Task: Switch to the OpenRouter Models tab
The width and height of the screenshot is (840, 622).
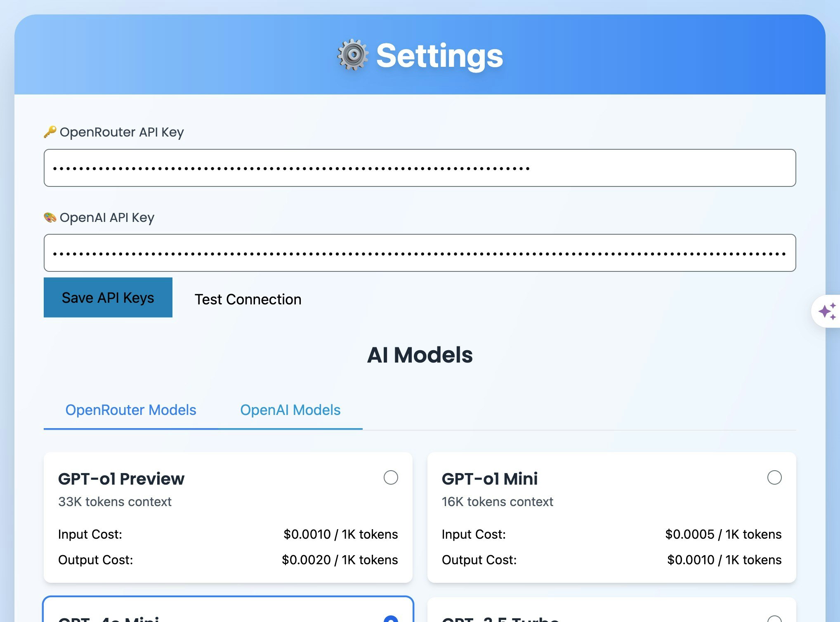Action: (x=131, y=410)
